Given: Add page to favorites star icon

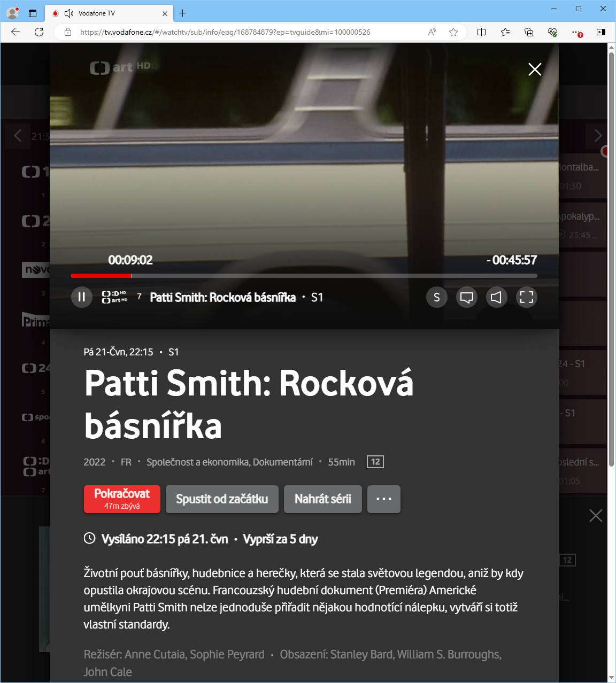Looking at the screenshot, I should point(453,32).
